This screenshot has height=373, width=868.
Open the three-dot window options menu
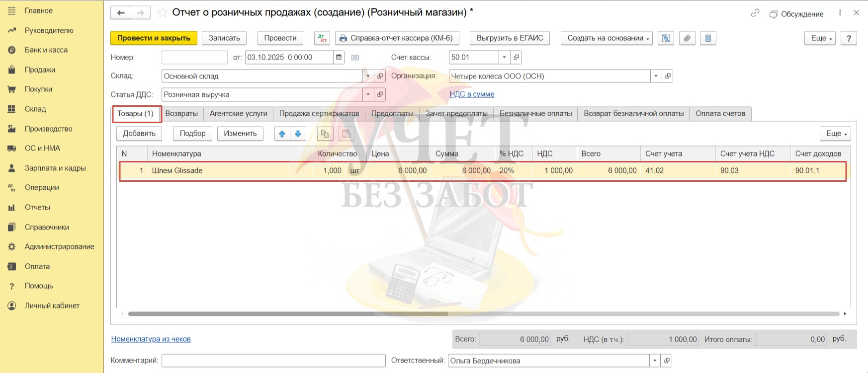point(840,13)
